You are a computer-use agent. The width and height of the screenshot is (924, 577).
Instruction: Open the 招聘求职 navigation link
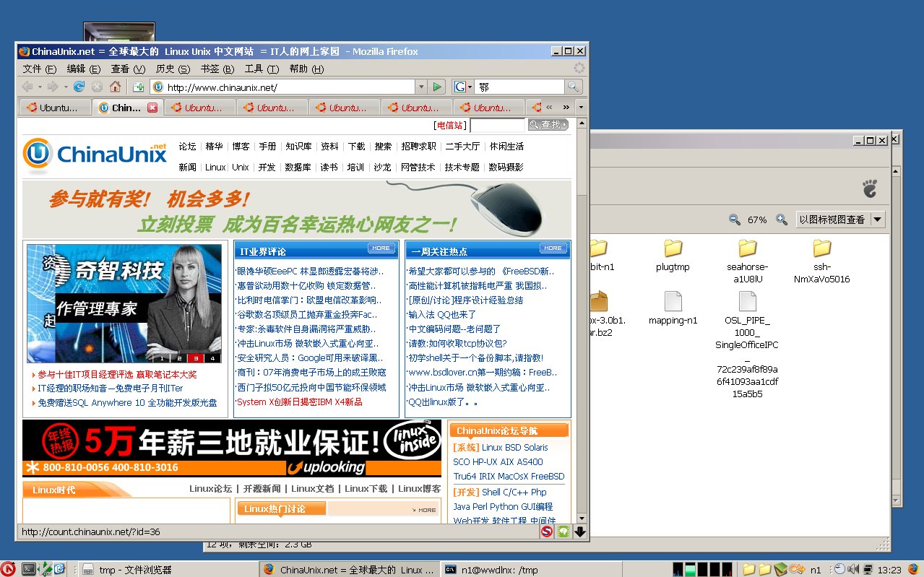pyautogui.click(x=419, y=147)
